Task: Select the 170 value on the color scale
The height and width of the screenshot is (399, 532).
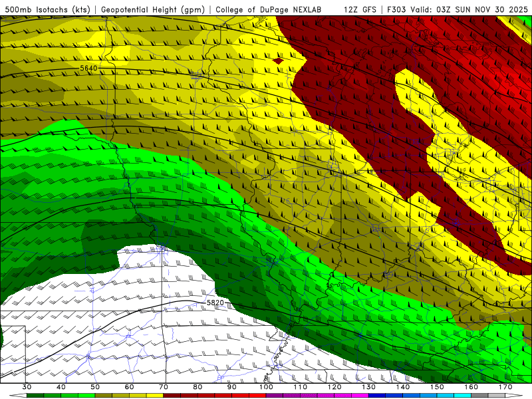Action: (x=505, y=387)
